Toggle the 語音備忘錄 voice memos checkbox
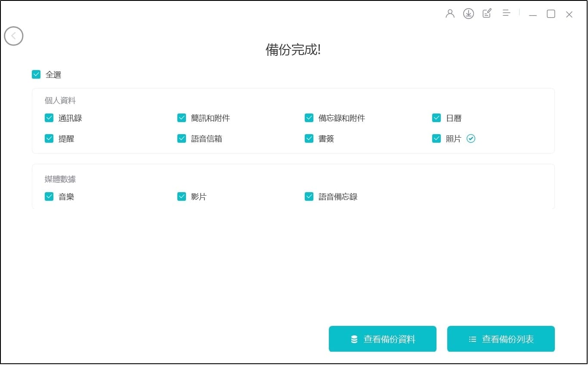This screenshot has height=365, width=588. coord(309,196)
